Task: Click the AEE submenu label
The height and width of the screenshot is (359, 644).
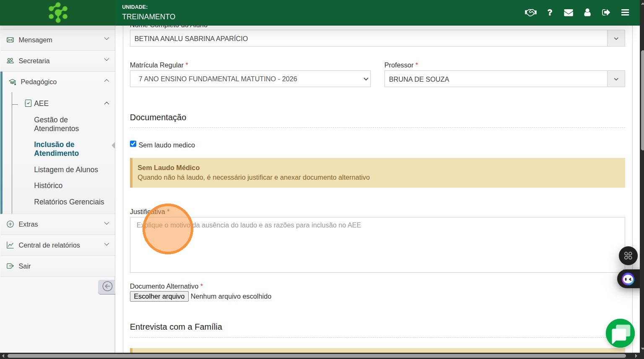Action: click(x=42, y=103)
